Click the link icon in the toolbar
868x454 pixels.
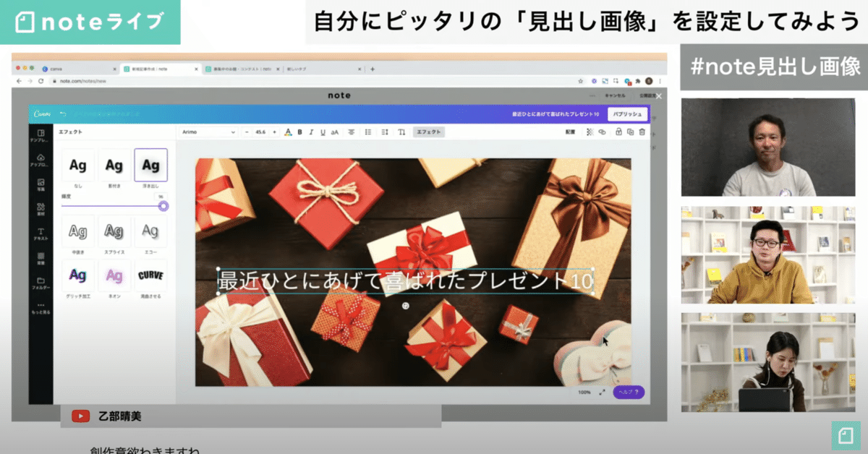coord(602,132)
